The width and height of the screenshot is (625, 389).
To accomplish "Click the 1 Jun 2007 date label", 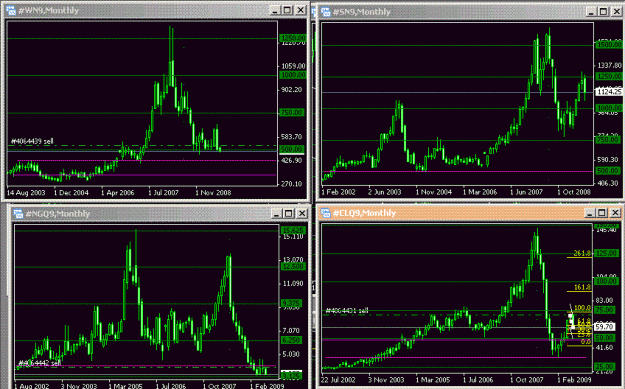I will coord(527,192).
